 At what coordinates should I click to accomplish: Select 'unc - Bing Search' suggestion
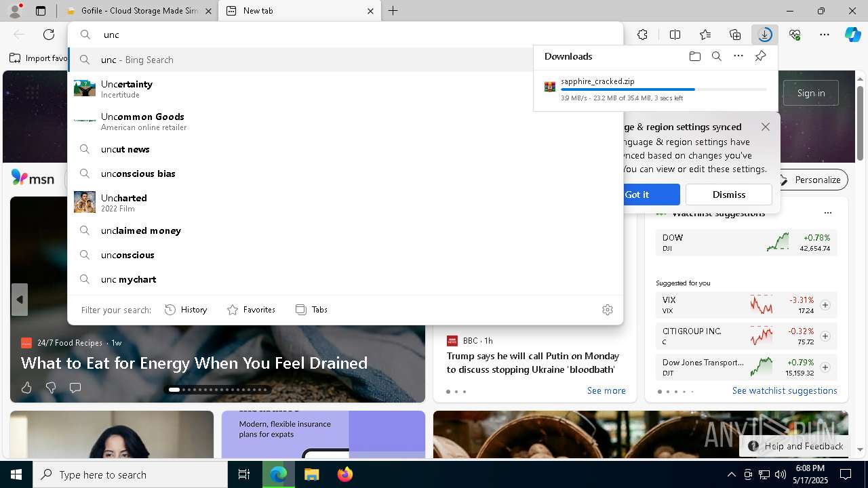coord(346,60)
